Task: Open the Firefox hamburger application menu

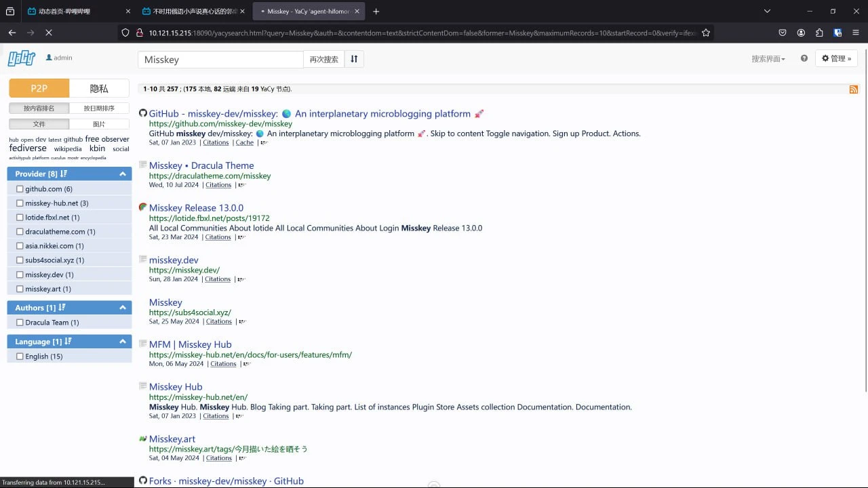Action: [856, 33]
